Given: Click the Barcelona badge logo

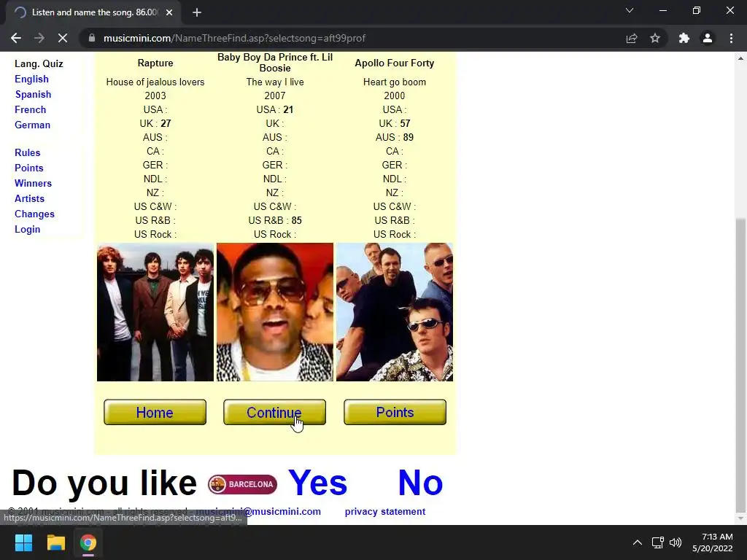Looking at the screenshot, I should 242,484.
